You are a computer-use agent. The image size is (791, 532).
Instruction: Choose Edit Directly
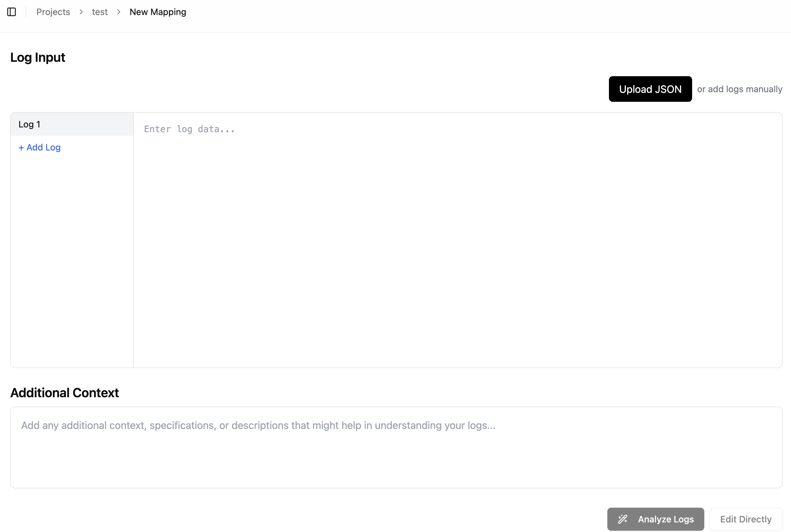(746, 519)
